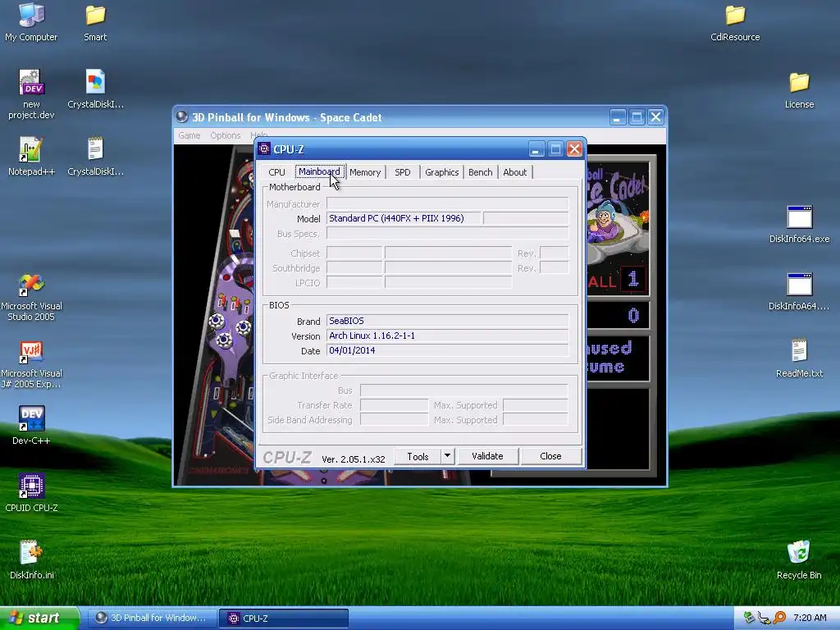Click the network connection tray icon
This screenshot has width=840, height=630.
764,619
